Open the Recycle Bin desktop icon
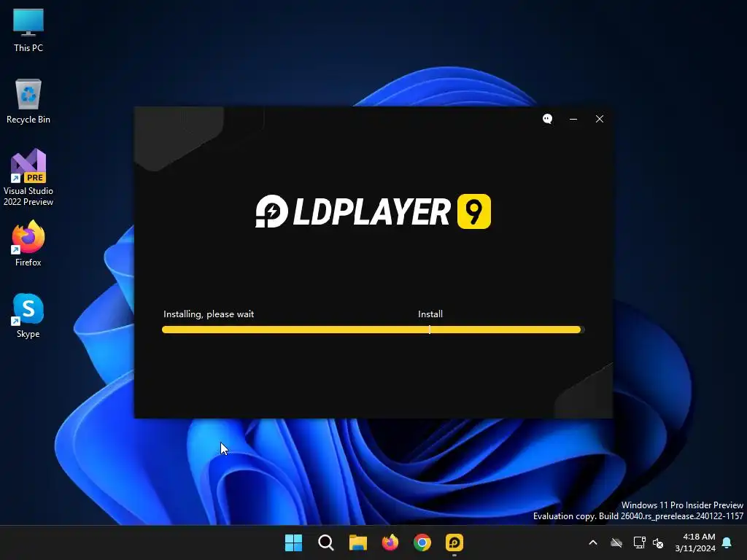Screen dimensions: 747x560 [x=28, y=101]
